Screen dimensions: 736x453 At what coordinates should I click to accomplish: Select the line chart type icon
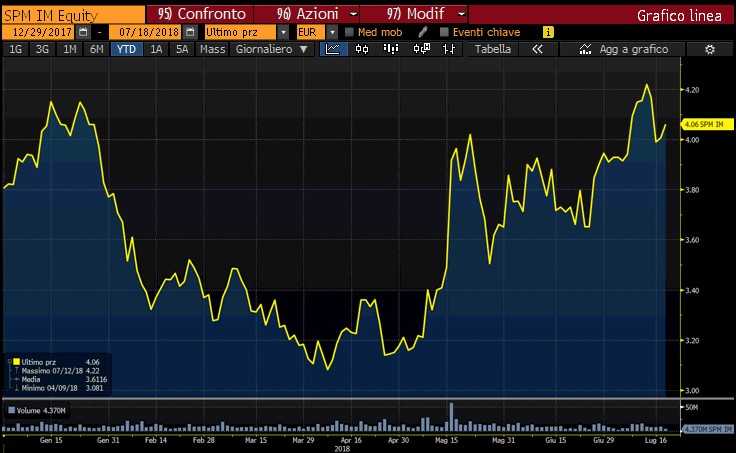(x=334, y=49)
